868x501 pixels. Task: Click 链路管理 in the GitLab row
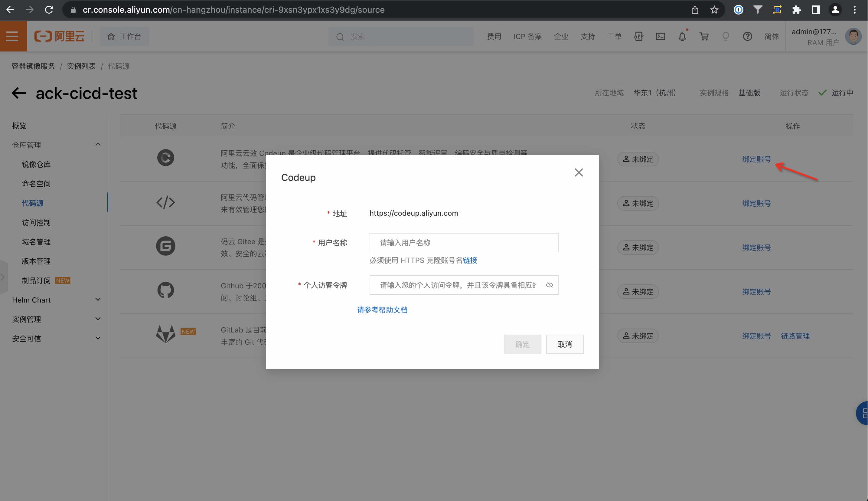795,336
